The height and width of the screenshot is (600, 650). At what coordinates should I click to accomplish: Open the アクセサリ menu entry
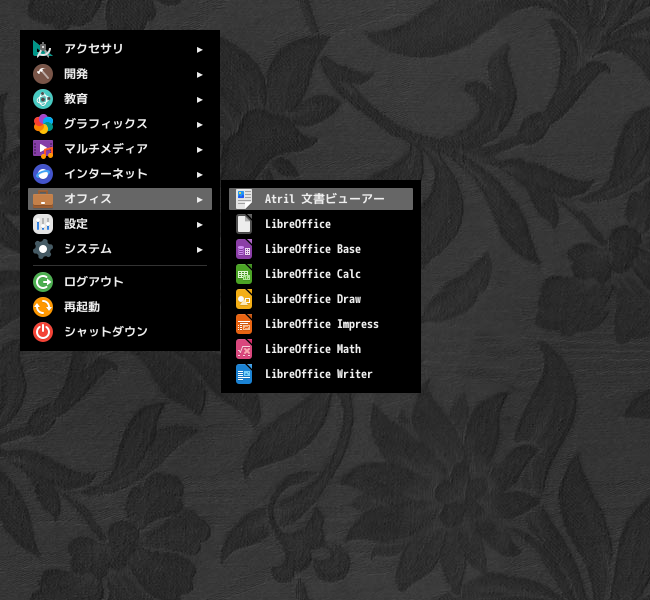pyautogui.click(x=120, y=49)
